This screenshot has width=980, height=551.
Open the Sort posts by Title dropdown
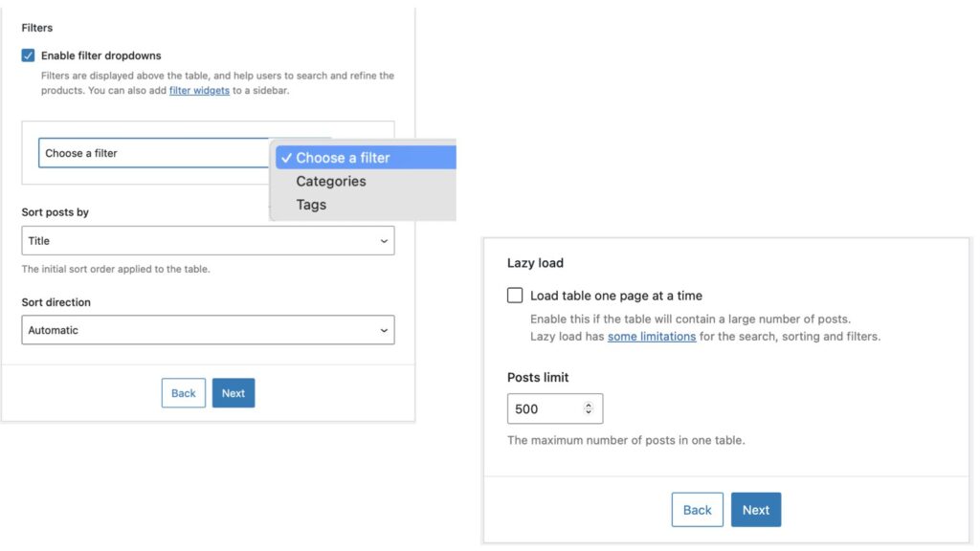207,241
